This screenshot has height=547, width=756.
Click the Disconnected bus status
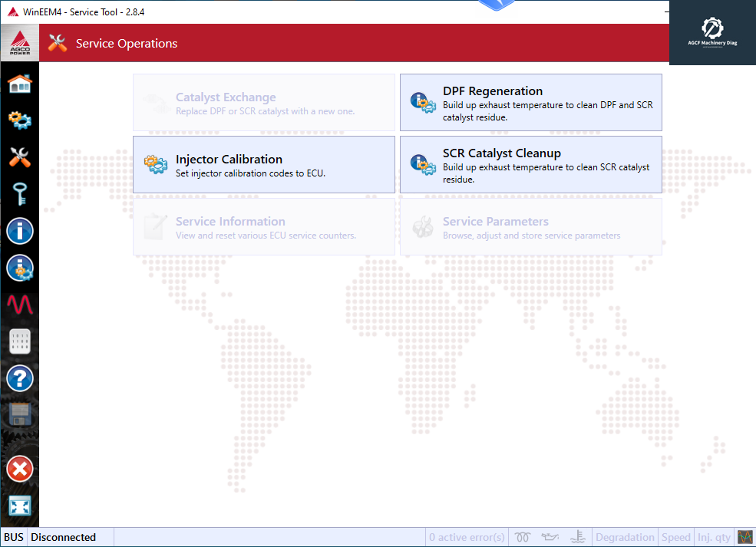coord(64,537)
